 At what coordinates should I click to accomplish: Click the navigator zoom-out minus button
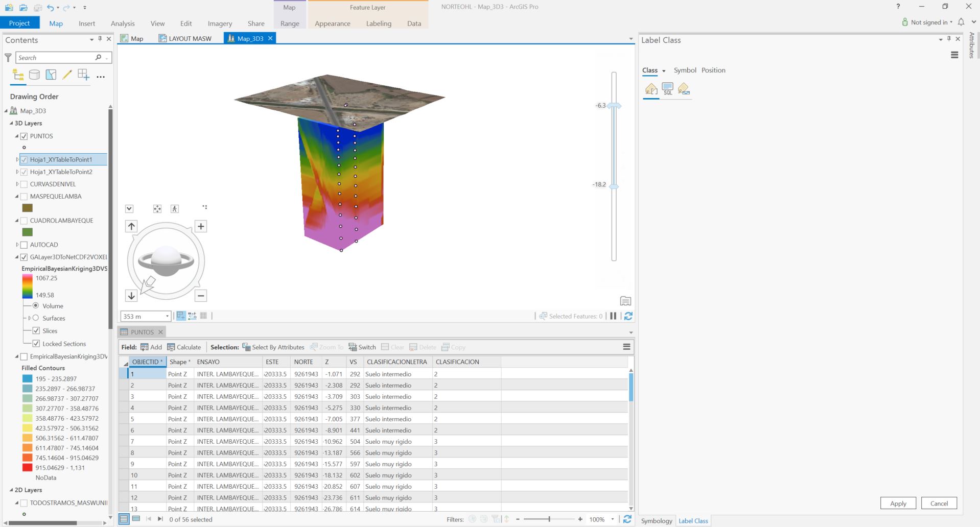201,296
